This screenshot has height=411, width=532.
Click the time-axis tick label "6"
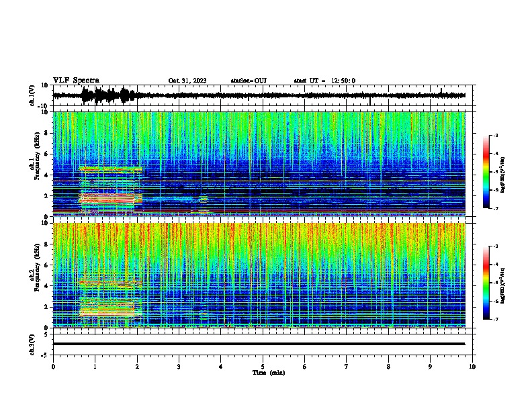click(305, 367)
